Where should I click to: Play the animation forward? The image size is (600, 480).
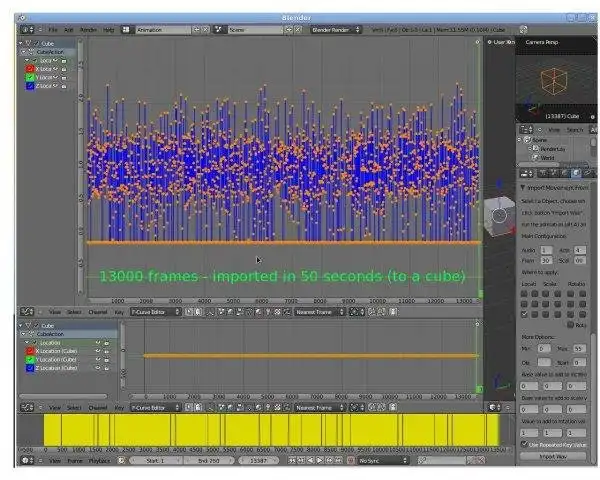click(320, 460)
